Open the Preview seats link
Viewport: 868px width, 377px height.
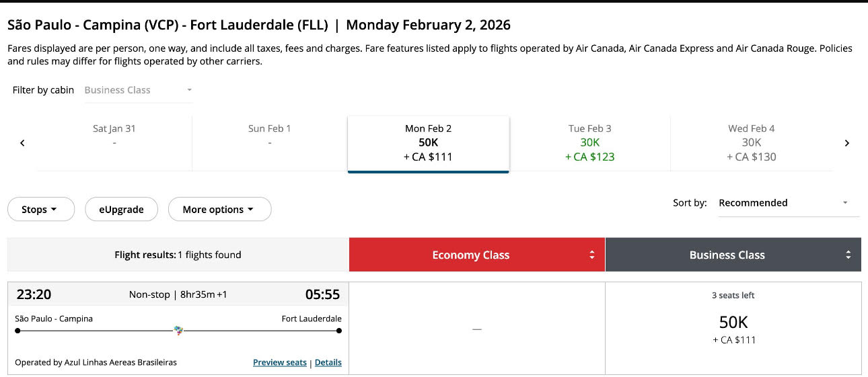[280, 362]
